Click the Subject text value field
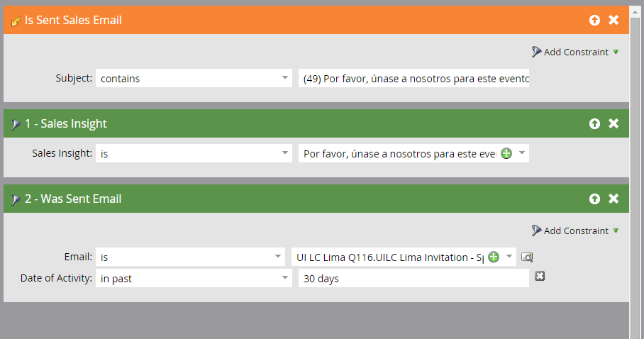The image size is (644, 339). [413, 78]
